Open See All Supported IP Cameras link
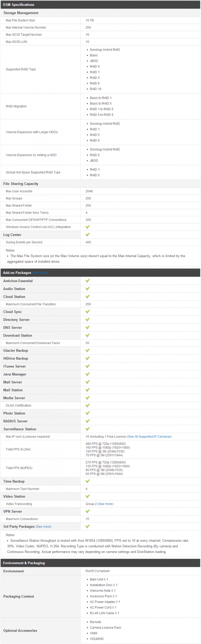The image size is (201, 644). coord(149,437)
